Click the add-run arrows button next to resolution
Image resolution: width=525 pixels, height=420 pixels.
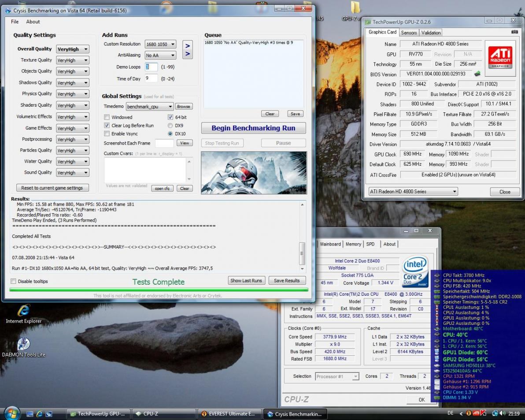tap(188, 49)
